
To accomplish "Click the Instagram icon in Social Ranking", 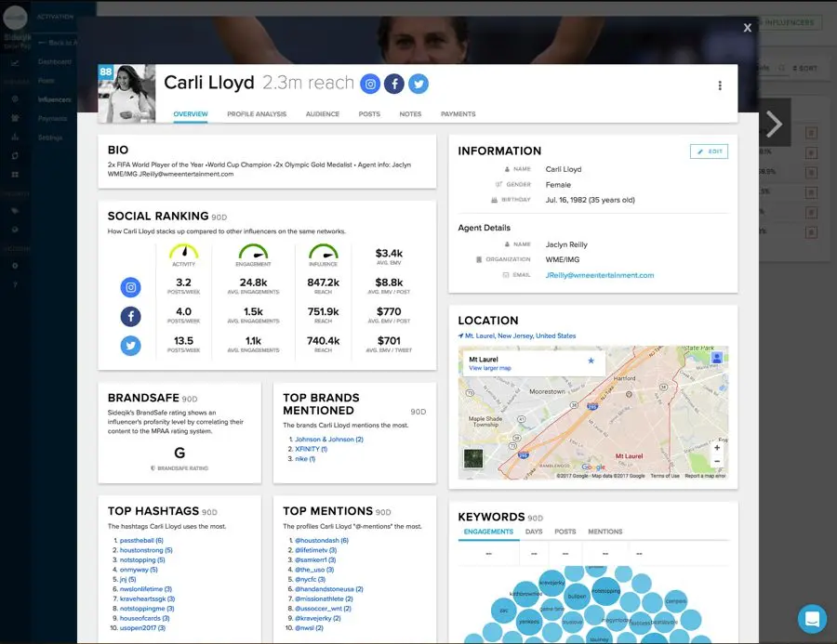I will (x=131, y=286).
